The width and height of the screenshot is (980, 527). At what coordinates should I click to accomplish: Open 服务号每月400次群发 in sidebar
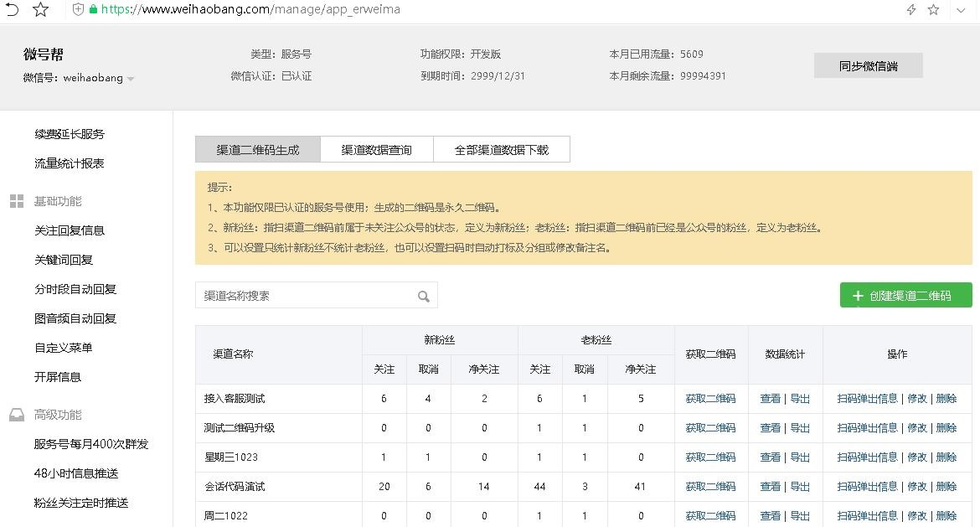(x=91, y=444)
